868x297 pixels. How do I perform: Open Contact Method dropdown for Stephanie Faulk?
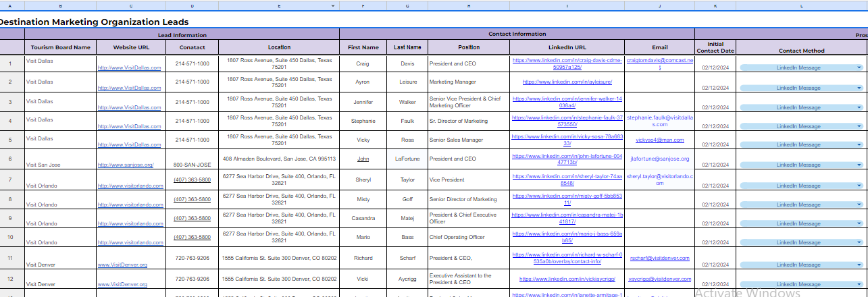[x=859, y=126]
